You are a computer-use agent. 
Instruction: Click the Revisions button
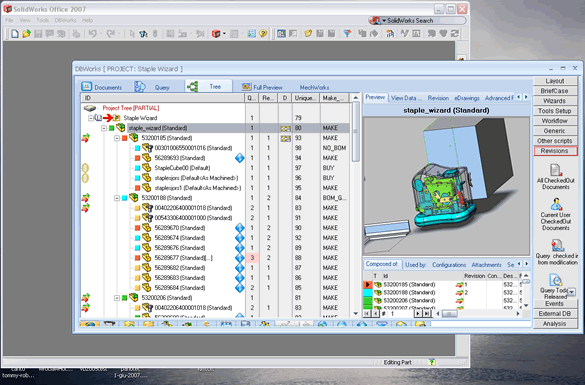click(x=555, y=151)
